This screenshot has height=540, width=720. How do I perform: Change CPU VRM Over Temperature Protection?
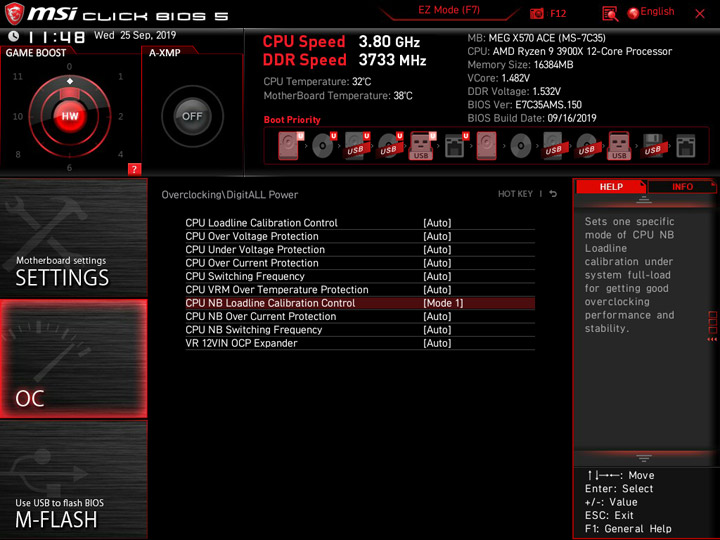(360, 290)
